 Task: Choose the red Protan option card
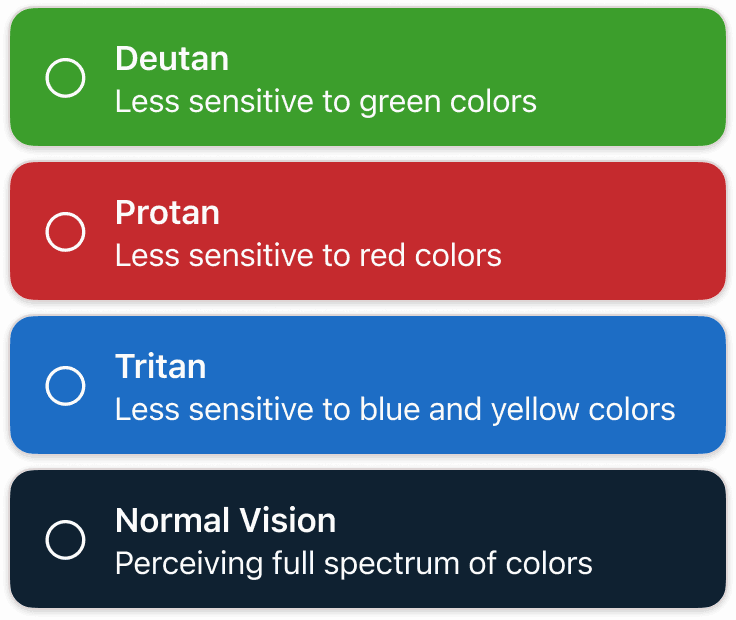click(368, 231)
